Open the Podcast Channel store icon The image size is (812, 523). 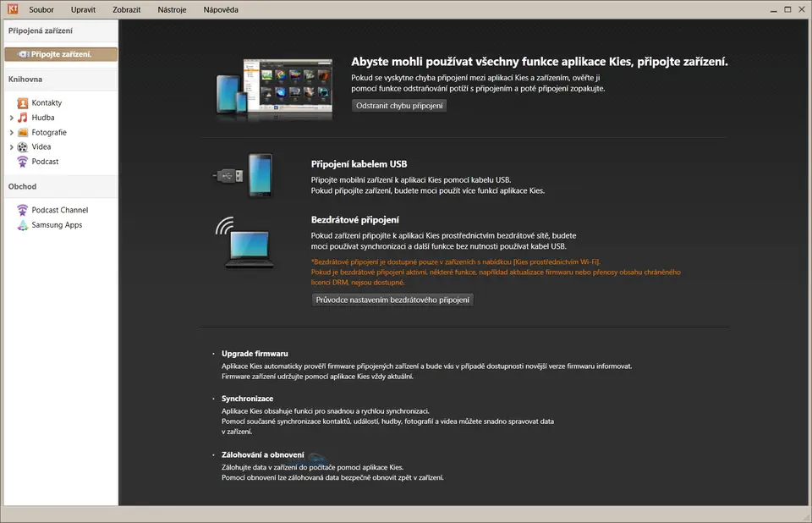click(x=23, y=210)
